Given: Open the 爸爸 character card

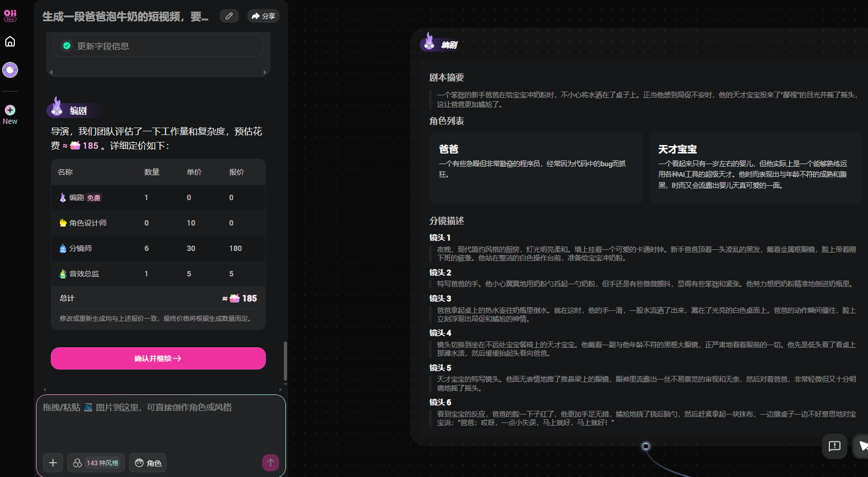Looking at the screenshot, I should click(x=536, y=168).
